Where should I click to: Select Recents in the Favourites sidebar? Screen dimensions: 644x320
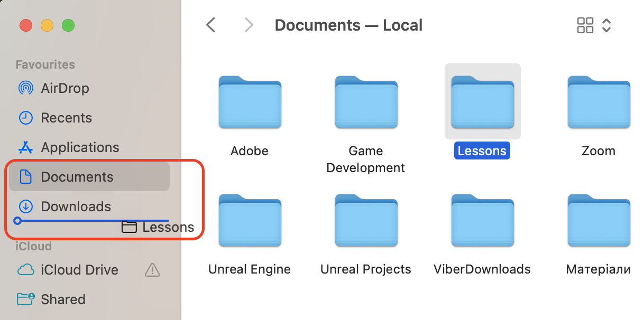[x=67, y=118]
